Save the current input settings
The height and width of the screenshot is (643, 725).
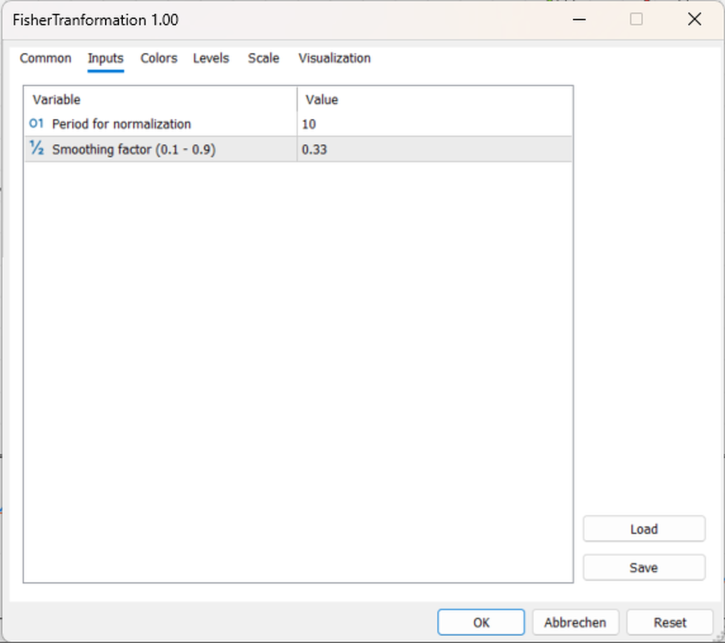tap(644, 567)
